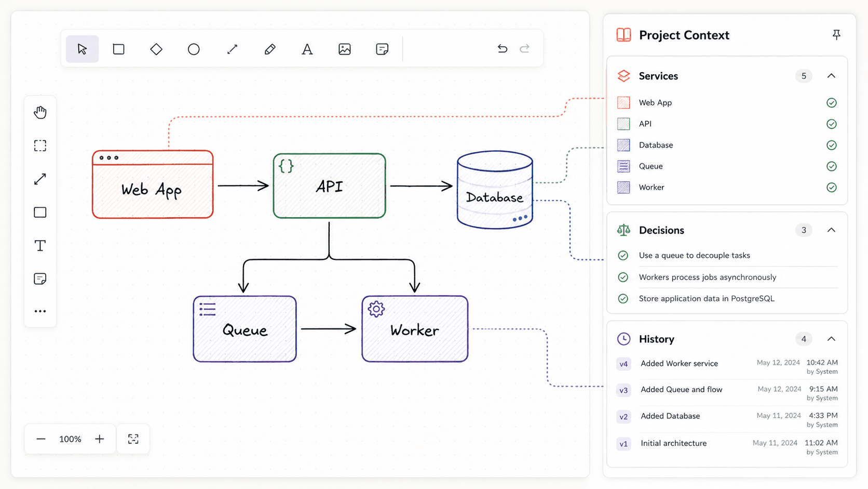Click the Web App red color swatch

623,102
